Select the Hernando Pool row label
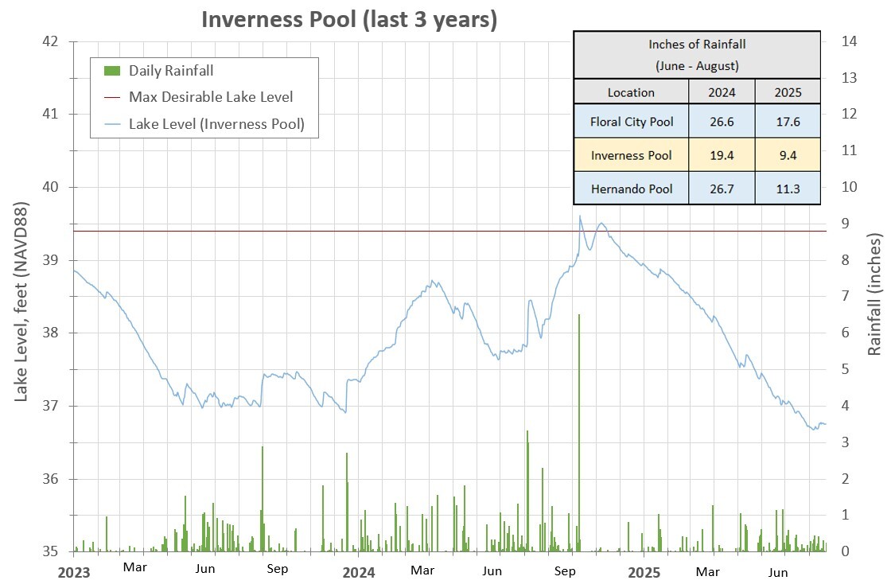 tap(631, 189)
